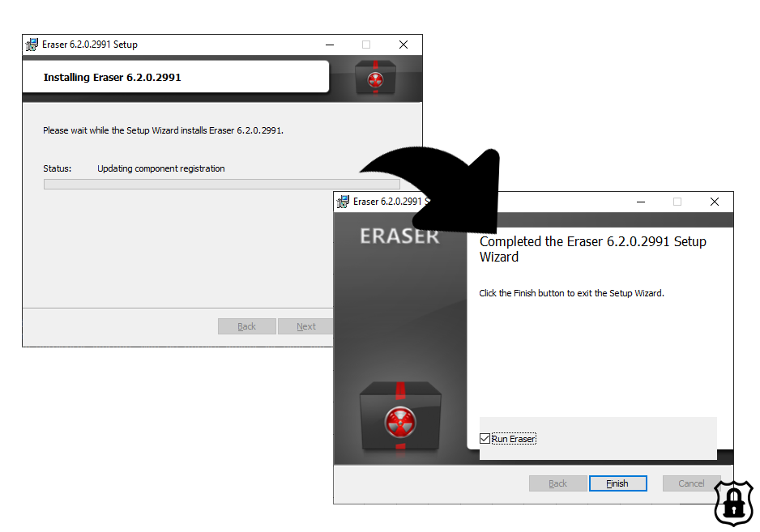
Task: Click the Run Eraser label text
Action: point(514,439)
